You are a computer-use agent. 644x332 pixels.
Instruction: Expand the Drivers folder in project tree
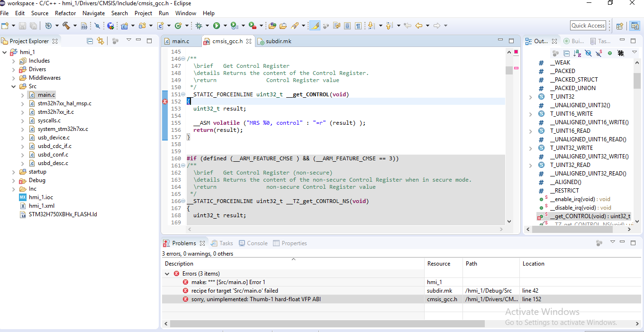click(x=13, y=69)
